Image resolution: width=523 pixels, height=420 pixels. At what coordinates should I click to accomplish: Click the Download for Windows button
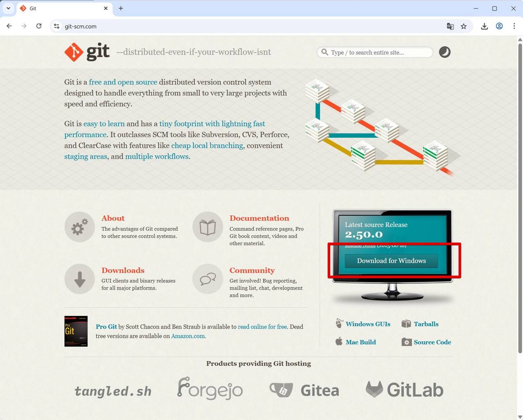tap(391, 261)
